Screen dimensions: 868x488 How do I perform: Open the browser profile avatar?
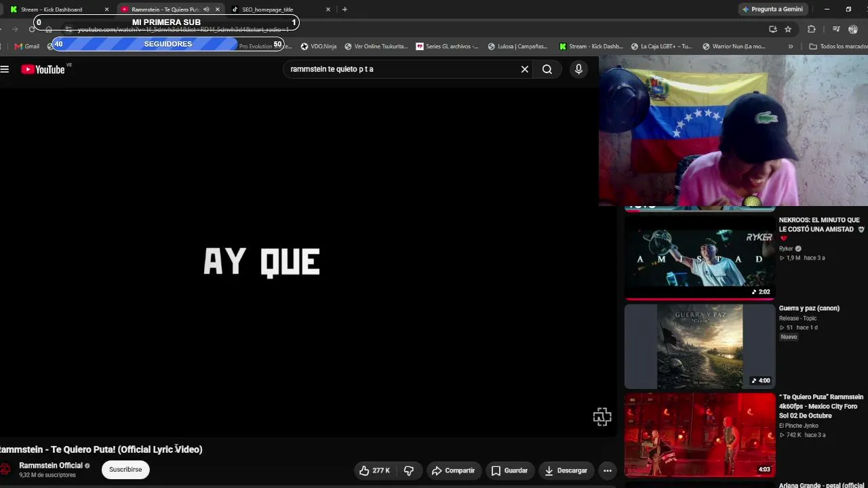click(x=853, y=29)
